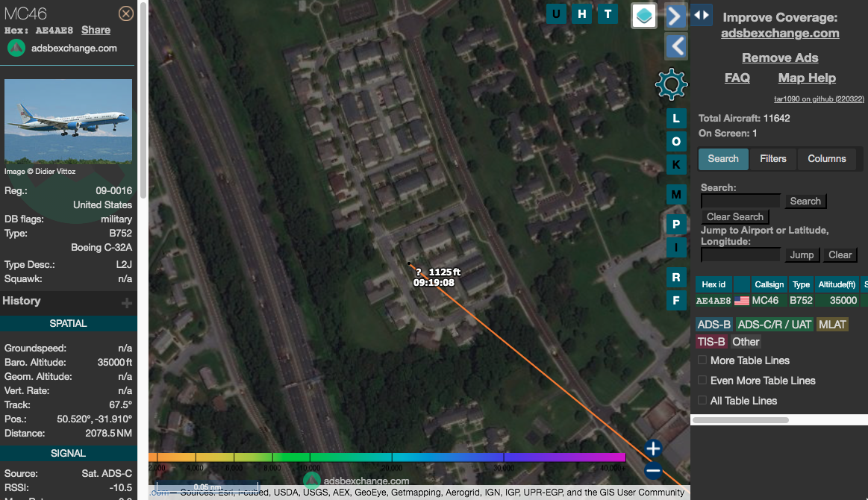Collapse sidebar with left chevron arrow
Image resolution: width=868 pixels, height=500 pixels.
(675, 46)
